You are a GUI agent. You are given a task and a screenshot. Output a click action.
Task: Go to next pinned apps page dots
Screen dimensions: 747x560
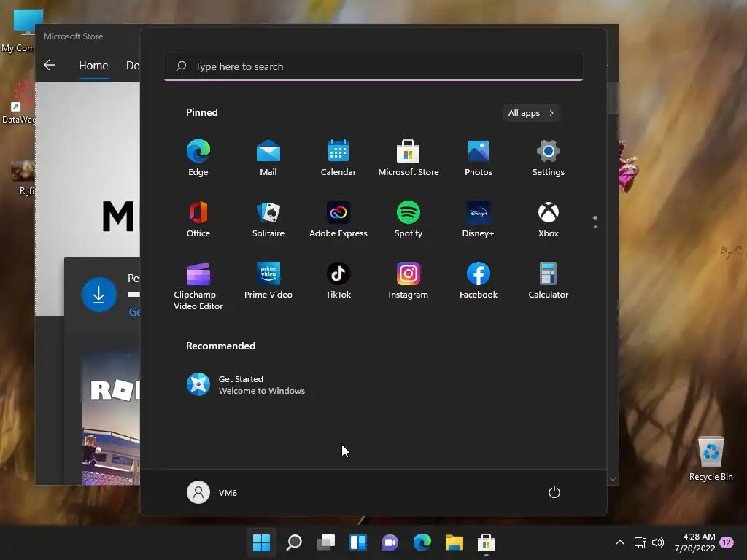[x=595, y=222]
